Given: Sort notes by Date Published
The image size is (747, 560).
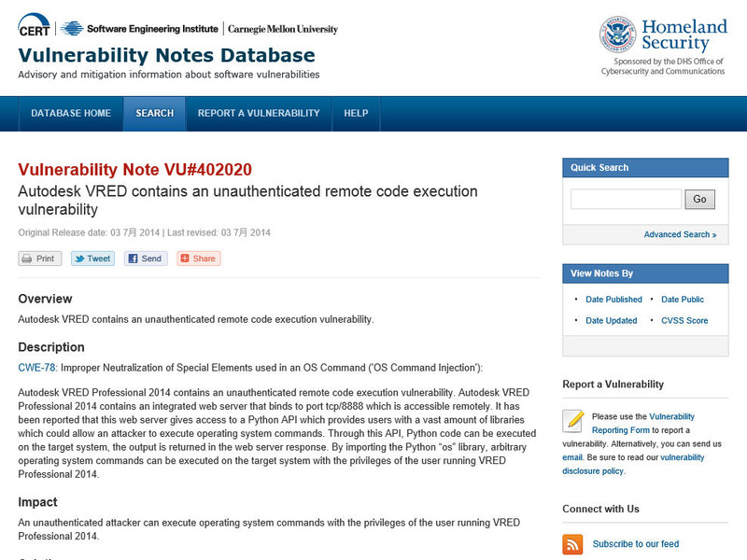Looking at the screenshot, I should pyautogui.click(x=613, y=300).
